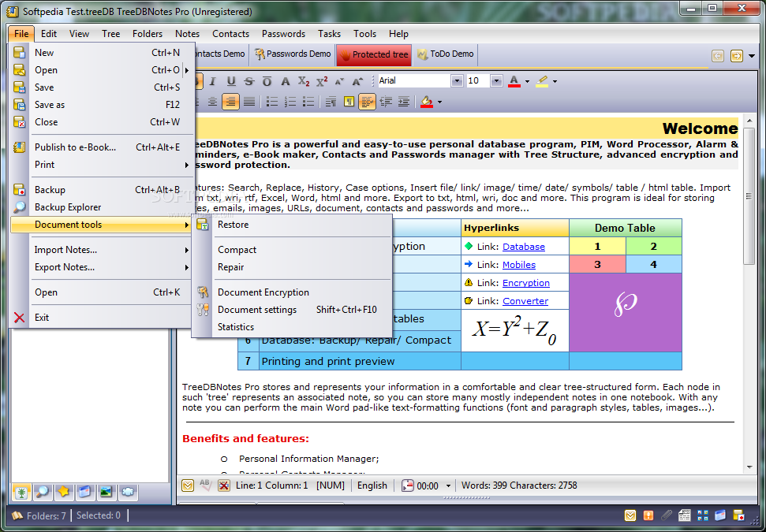
Task: Click the editor vertical scrollbar thumb
Action: pyautogui.click(x=748, y=196)
